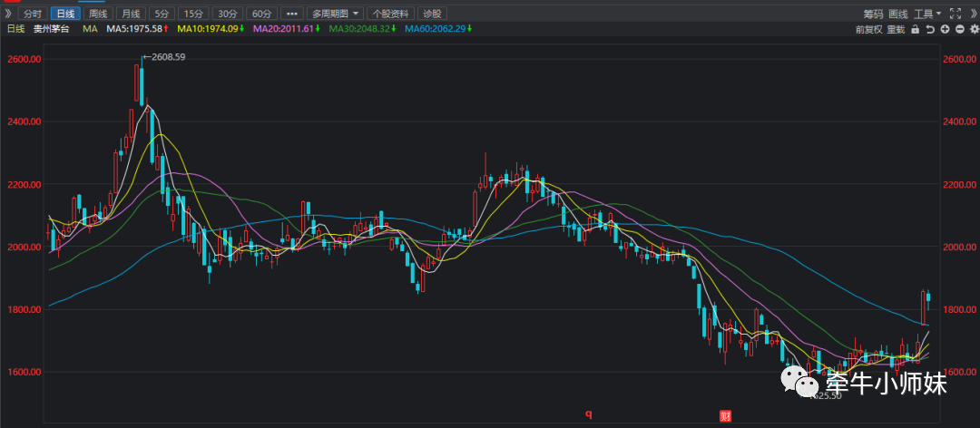
Task: Enter fullscreen using the expand icon
Action: [x=954, y=14]
